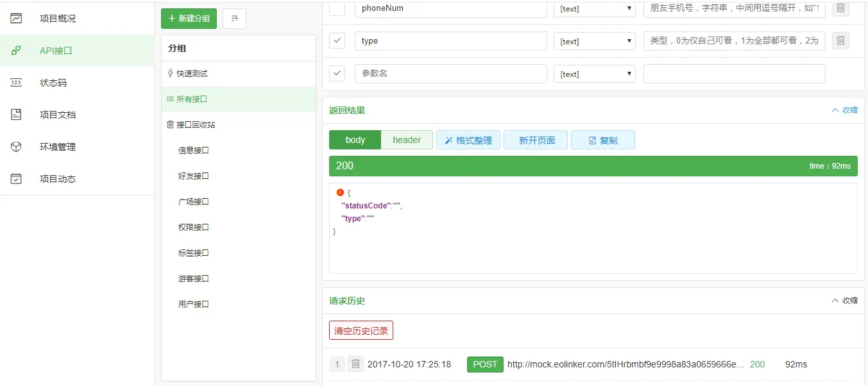Collapse JSON with the red toggle icon
This screenshot has width=868, height=386.
(340, 192)
